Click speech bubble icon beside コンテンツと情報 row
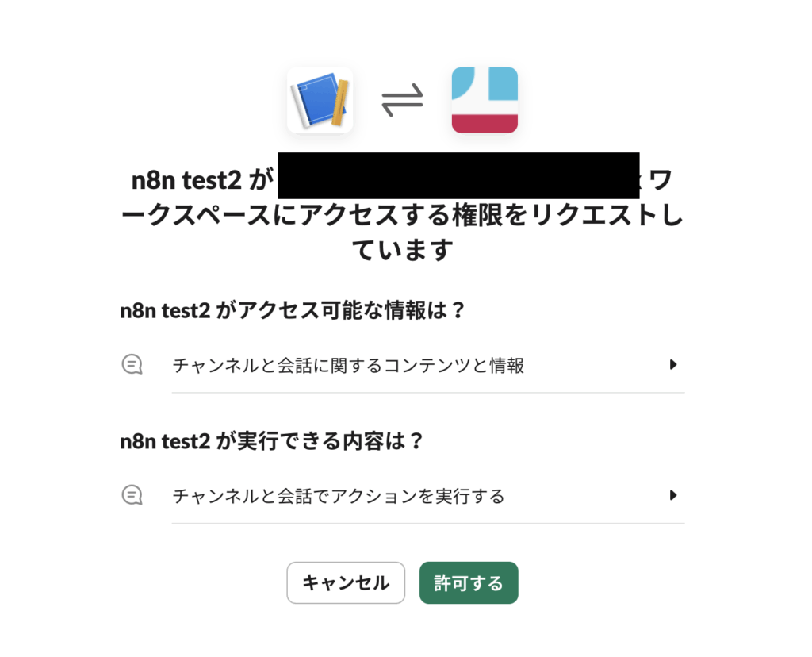812x657 pixels. click(132, 365)
